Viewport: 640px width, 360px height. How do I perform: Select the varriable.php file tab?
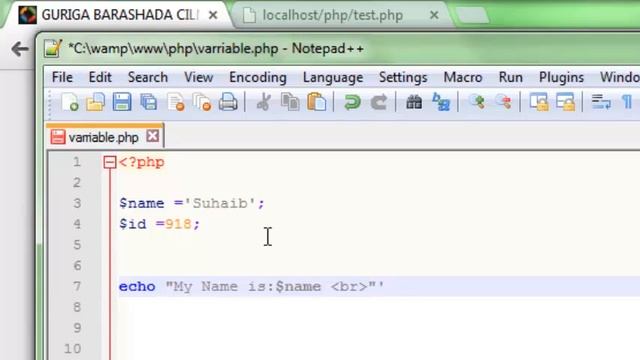[x=103, y=138]
